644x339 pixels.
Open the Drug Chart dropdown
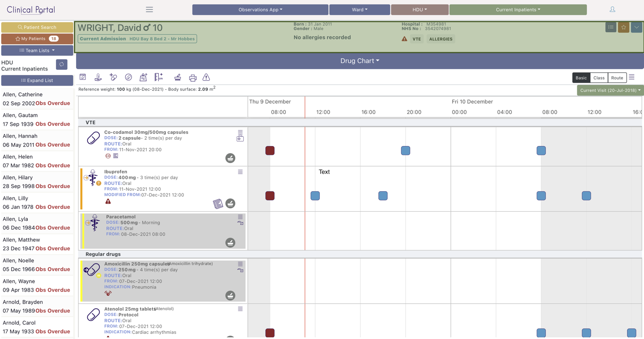click(360, 61)
